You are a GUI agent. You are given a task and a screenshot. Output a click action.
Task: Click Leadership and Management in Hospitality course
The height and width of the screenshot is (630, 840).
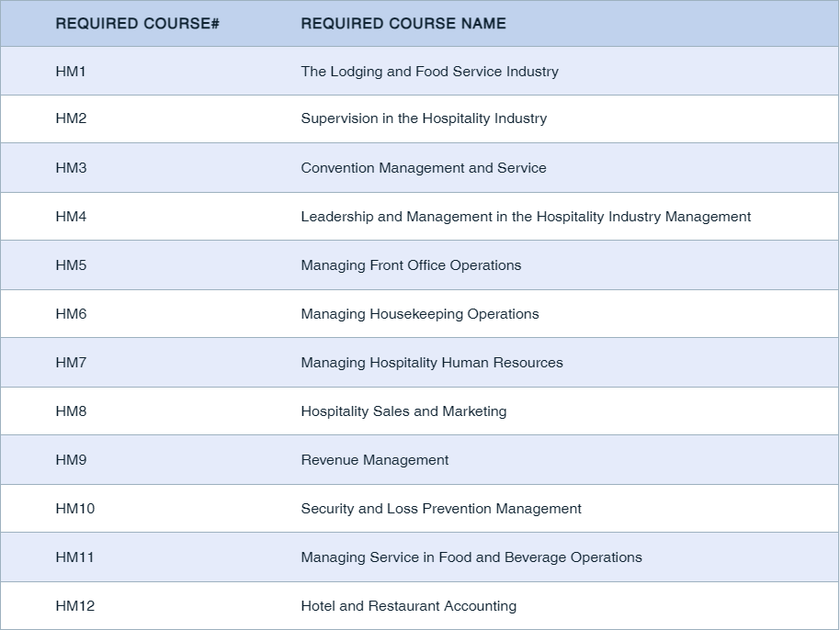(x=526, y=217)
